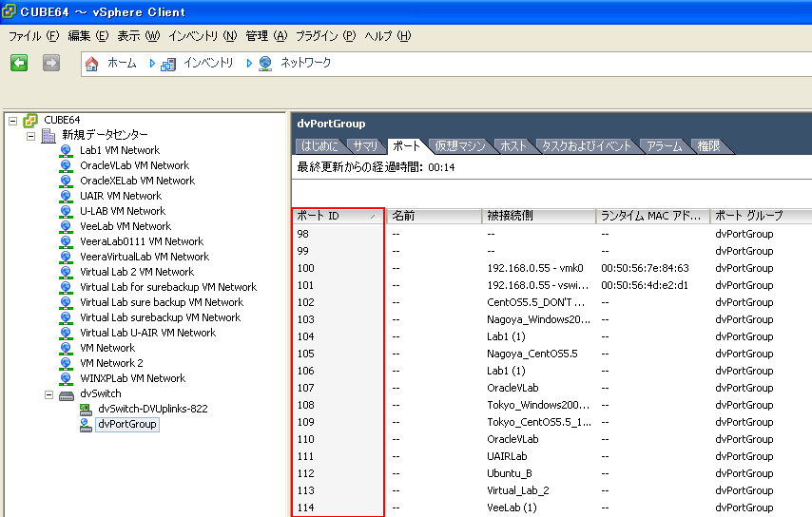This screenshot has width=812, height=517.
Task: Click the network icon beside VeeLab VM Network
Action: click(66, 227)
